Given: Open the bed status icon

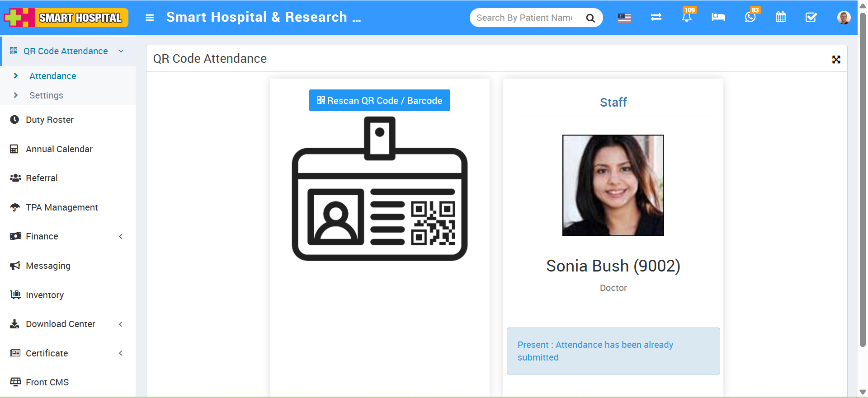Looking at the screenshot, I should click(x=718, y=17).
